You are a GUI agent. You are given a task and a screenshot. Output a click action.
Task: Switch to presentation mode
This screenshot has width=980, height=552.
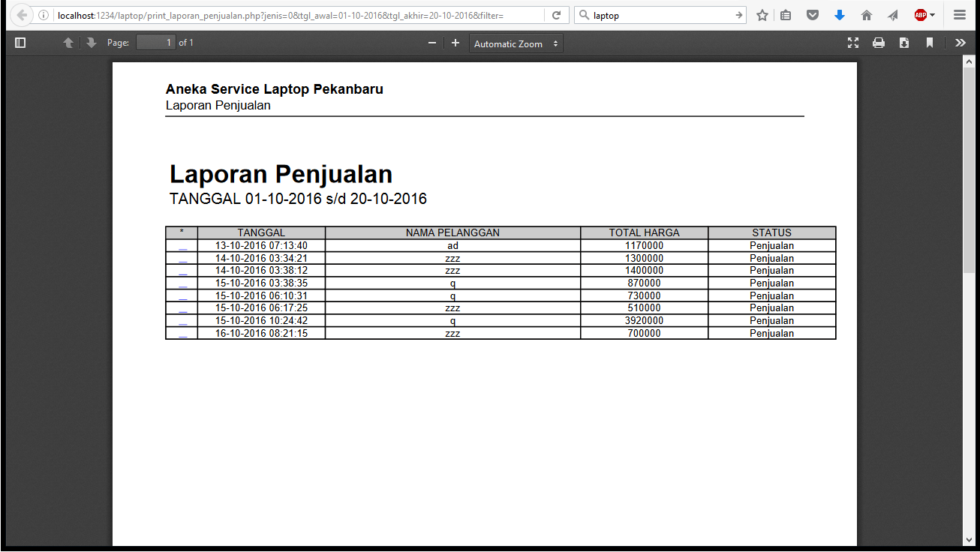tap(852, 43)
